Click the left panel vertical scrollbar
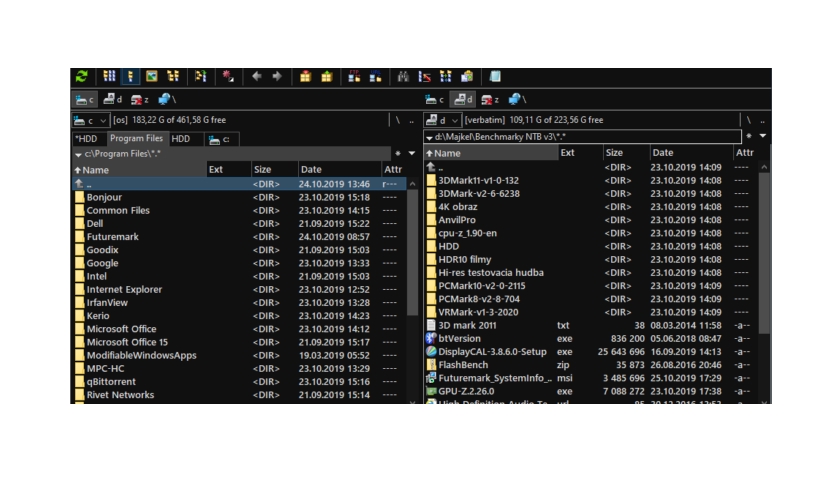This screenshot has height=480, width=840. click(x=412, y=252)
